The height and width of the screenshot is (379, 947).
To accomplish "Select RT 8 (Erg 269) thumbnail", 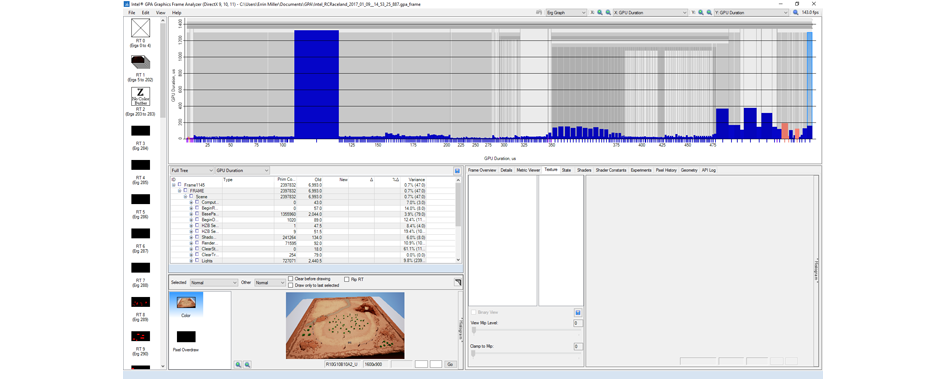I will click(140, 302).
